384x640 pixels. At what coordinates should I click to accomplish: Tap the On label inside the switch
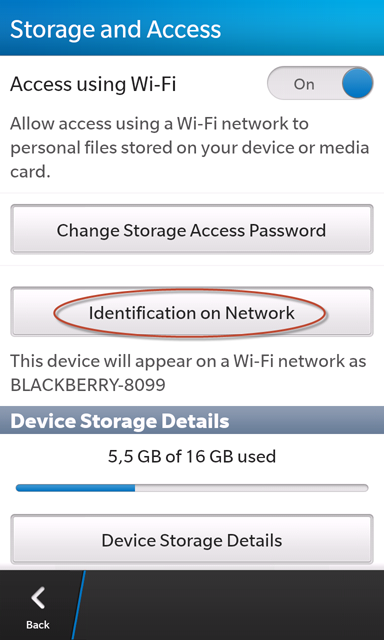[304, 84]
